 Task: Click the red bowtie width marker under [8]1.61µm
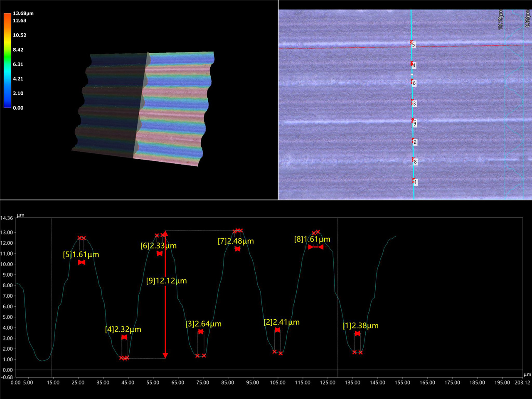click(x=315, y=247)
